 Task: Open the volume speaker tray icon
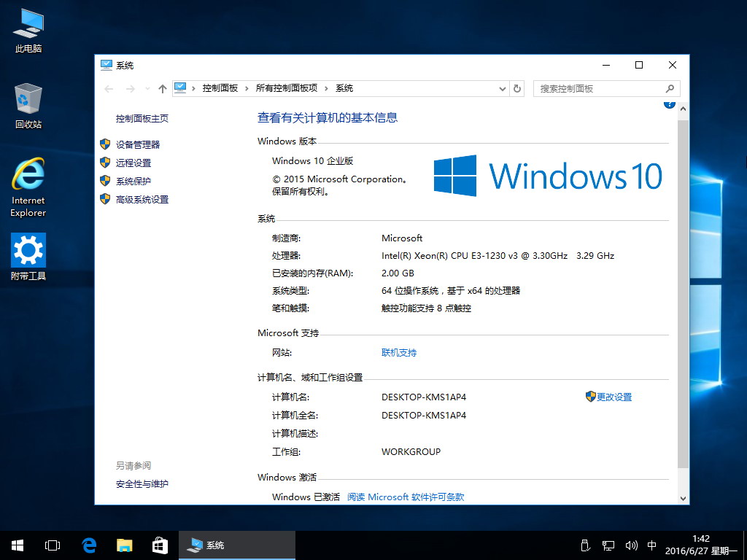[631, 545]
